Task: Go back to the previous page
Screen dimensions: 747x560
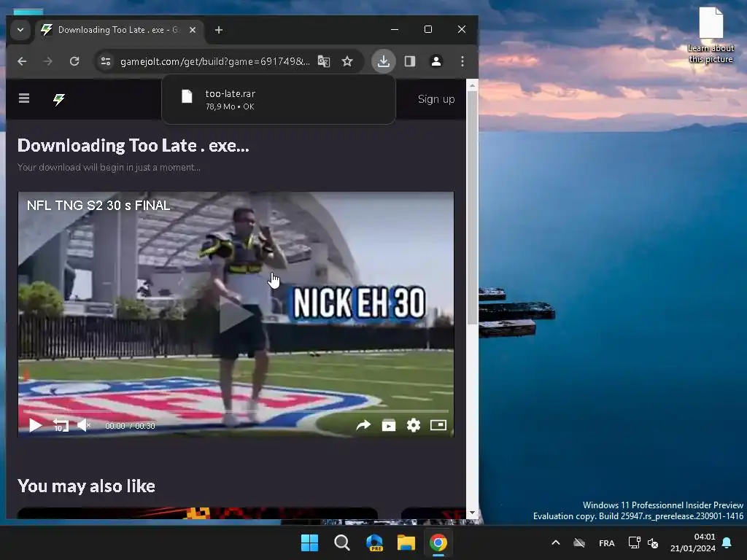Action: click(22, 61)
